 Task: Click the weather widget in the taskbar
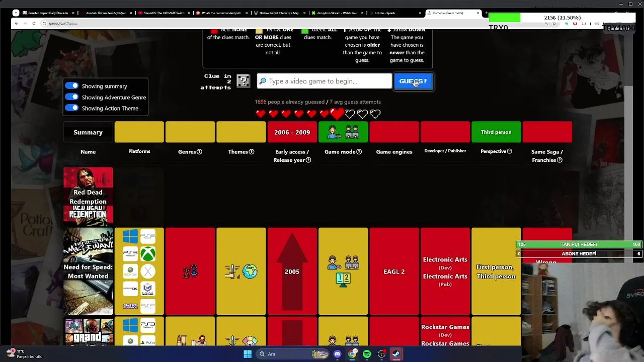coord(24,354)
